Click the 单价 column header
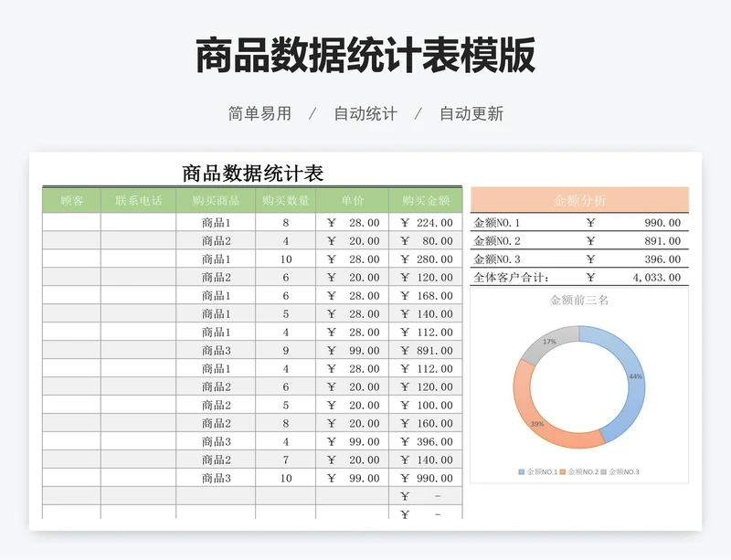731x560 pixels. point(353,200)
